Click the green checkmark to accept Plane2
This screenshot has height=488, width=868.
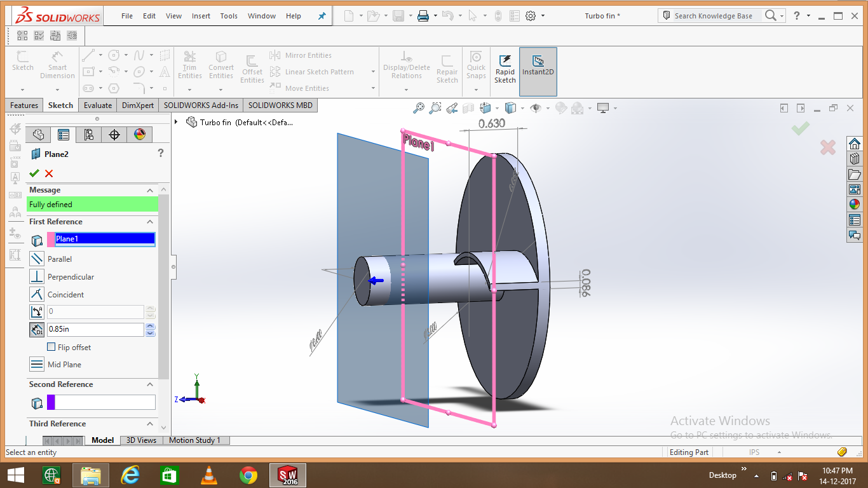click(x=34, y=173)
